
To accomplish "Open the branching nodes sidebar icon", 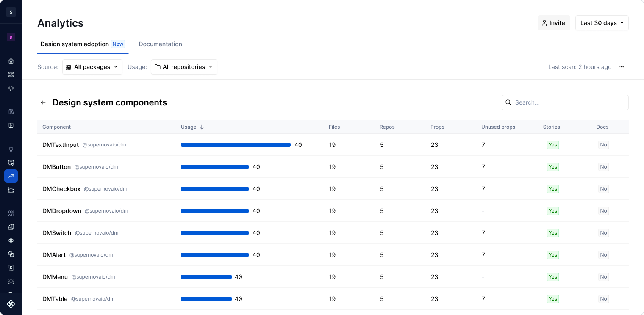I will [11, 75].
